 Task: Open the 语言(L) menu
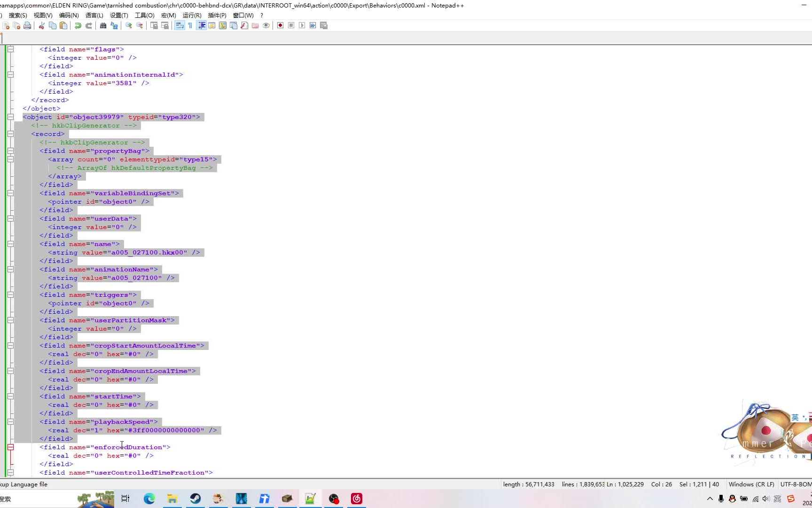tap(94, 16)
